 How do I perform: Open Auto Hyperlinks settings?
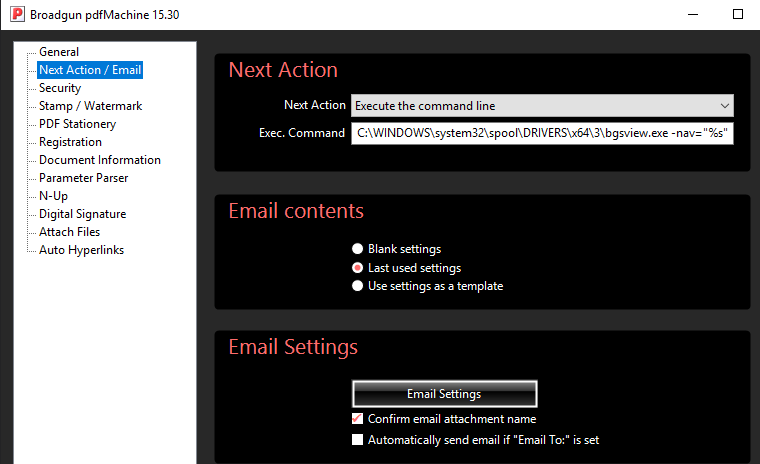[x=81, y=250]
